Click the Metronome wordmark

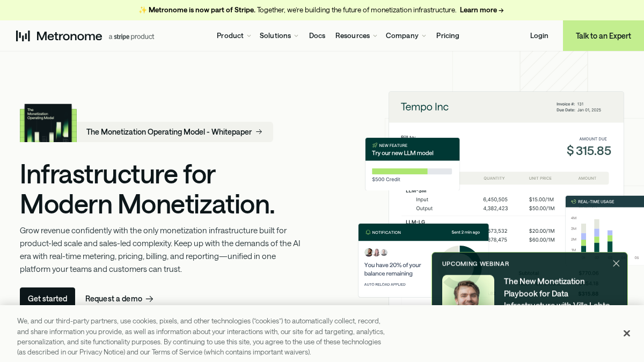(x=69, y=36)
